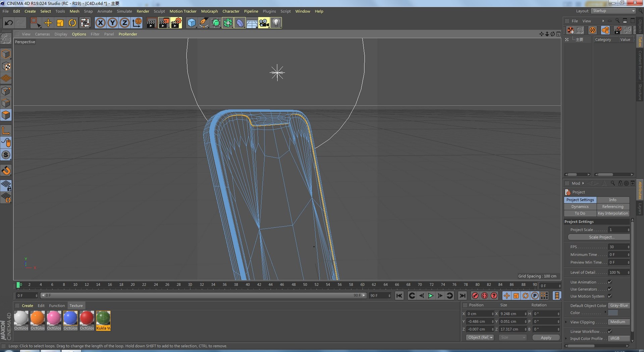Image resolution: width=644 pixels, height=352 pixels.
Task: Open the Simulate menu
Action: click(x=124, y=11)
